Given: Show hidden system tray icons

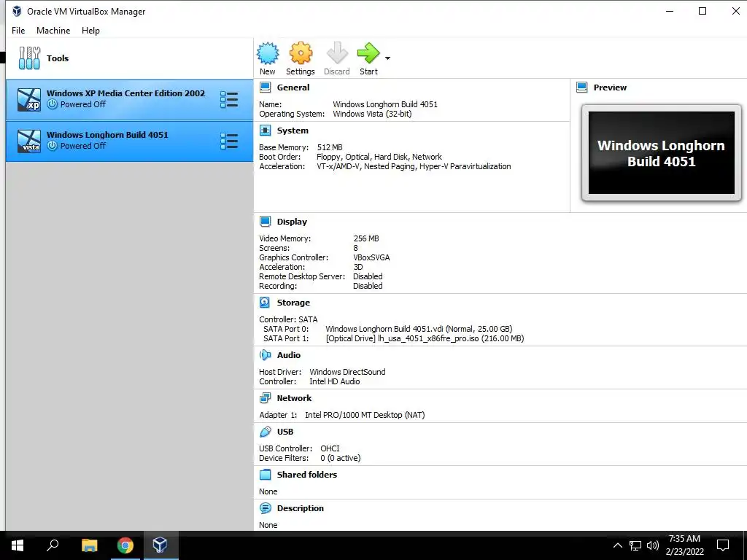Looking at the screenshot, I should pyautogui.click(x=617, y=545).
